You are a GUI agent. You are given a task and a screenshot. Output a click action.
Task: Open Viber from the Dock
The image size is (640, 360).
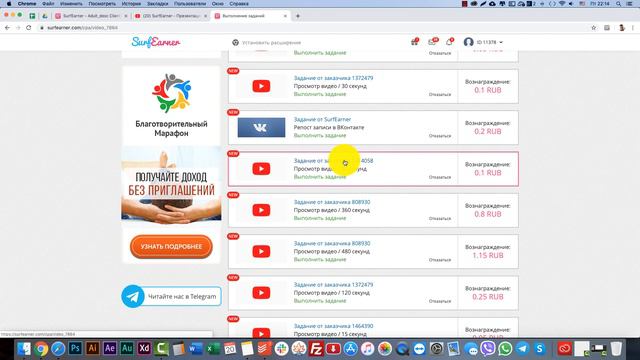tap(488, 349)
